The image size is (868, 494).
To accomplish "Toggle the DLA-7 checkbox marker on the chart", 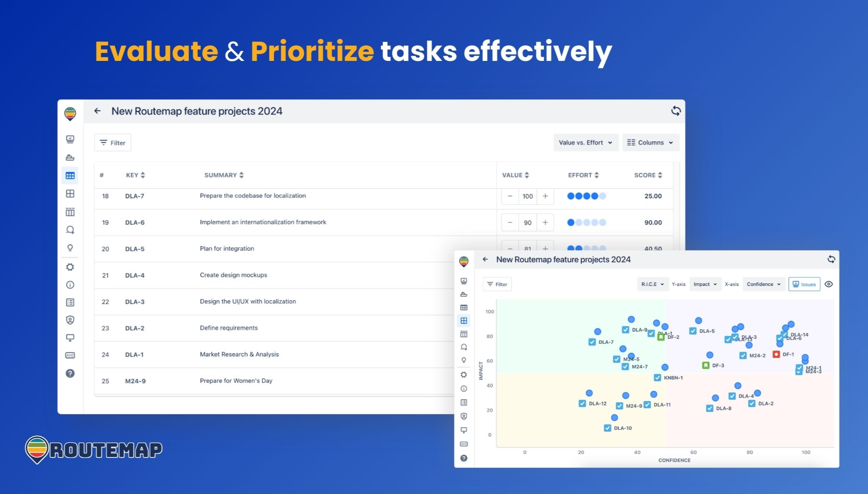I will point(592,342).
